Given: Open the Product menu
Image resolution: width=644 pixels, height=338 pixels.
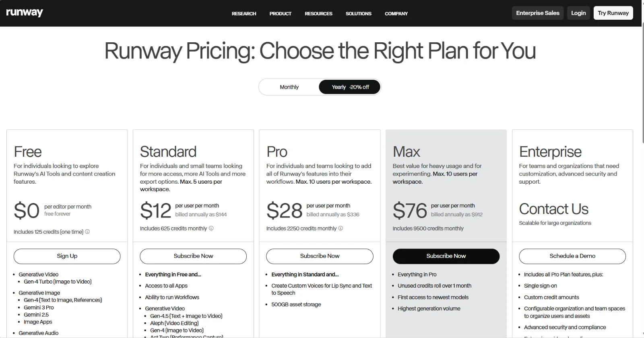Looking at the screenshot, I should pos(281,14).
